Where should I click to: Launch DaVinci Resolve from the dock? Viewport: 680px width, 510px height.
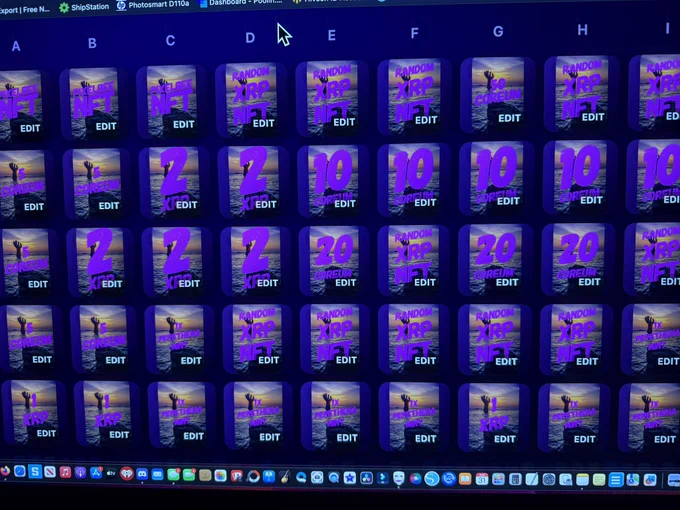click(366, 478)
